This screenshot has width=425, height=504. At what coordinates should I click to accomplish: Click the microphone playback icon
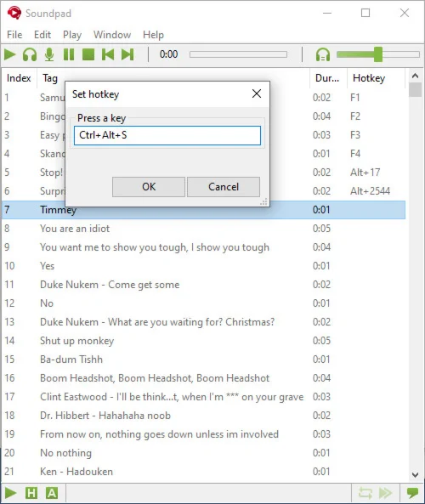tap(49, 54)
